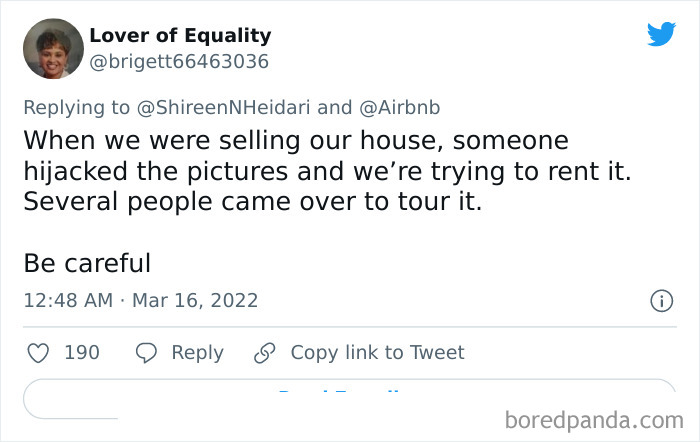Click the chain link copy icon
The height and width of the screenshot is (442, 700).
264,352
